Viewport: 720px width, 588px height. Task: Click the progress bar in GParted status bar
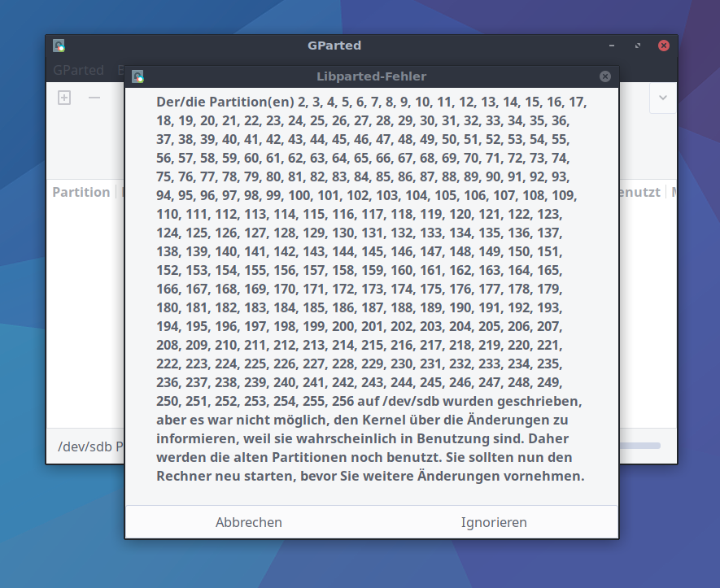[x=639, y=446]
